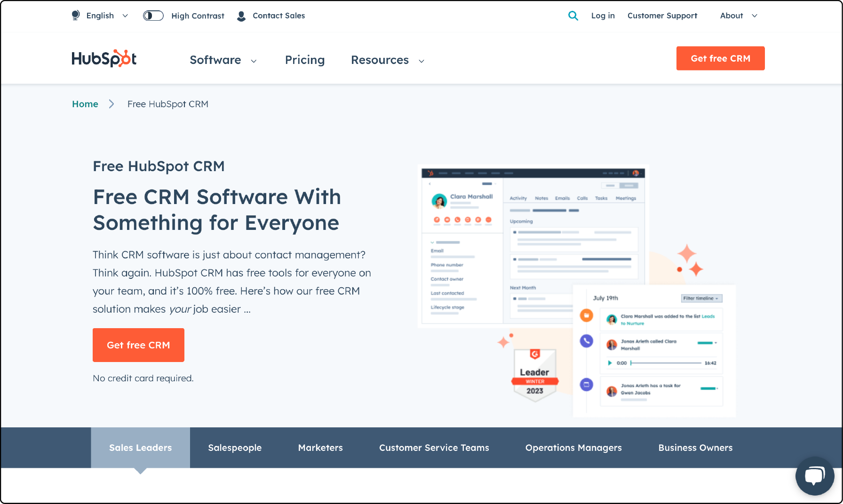Open the Business Owners tab

pos(695,448)
